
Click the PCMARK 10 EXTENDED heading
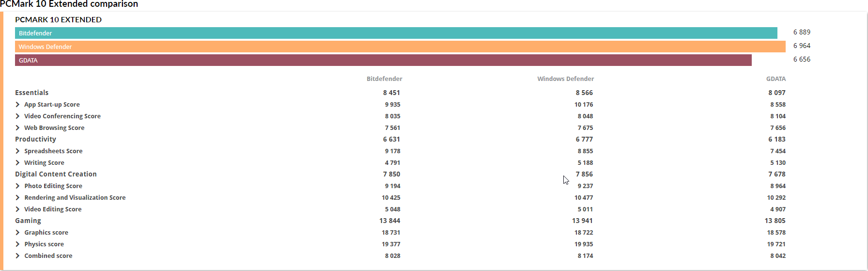coord(58,20)
